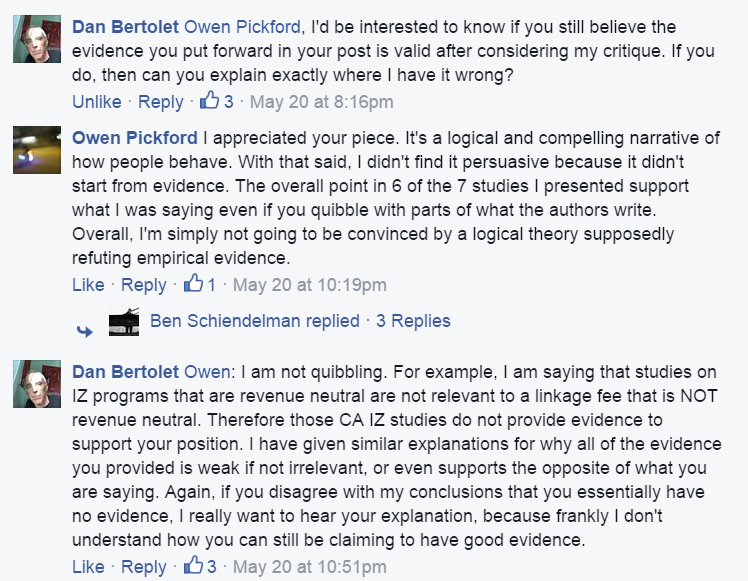This screenshot has width=748, height=581.
Task: Reply to Dan Bertolet's first comment
Action: coord(161,101)
